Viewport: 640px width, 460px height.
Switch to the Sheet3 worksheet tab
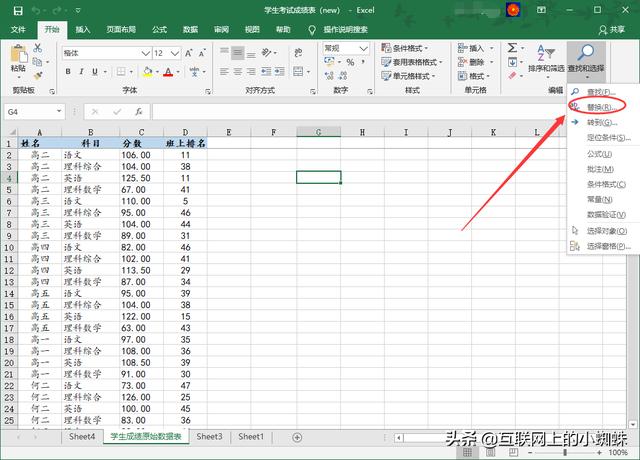(209, 437)
